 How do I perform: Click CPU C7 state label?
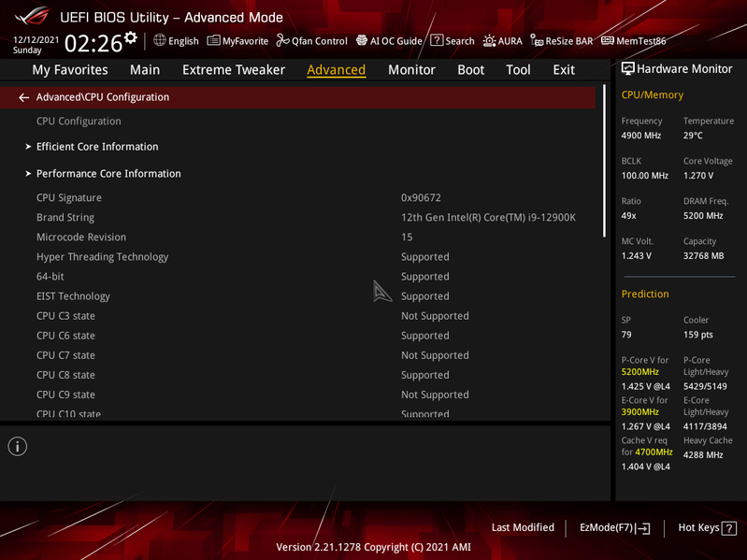(65, 355)
